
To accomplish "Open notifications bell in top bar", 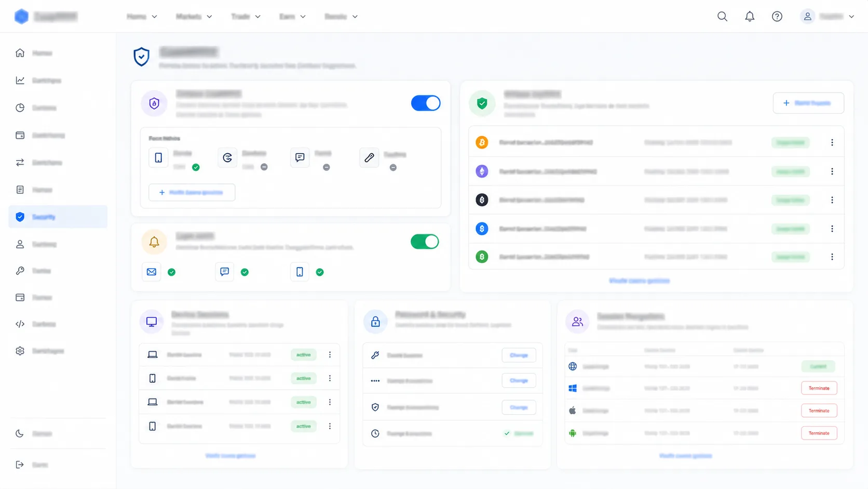I will pos(750,17).
